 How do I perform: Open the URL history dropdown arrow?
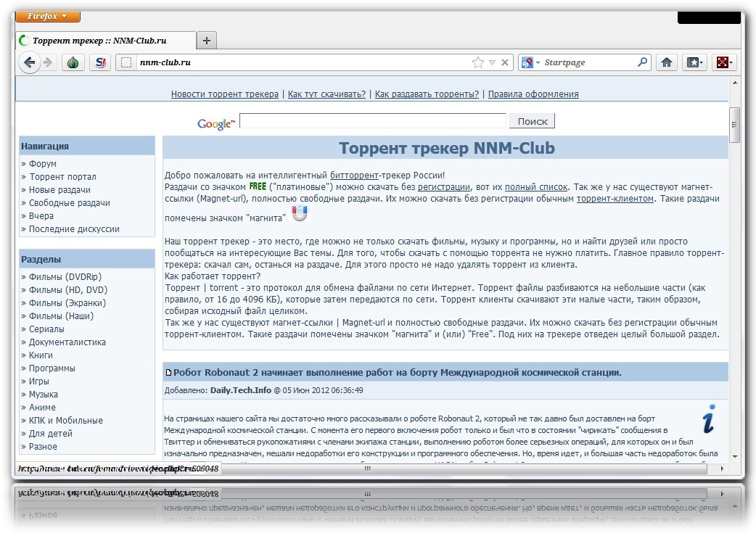point(492,62)
